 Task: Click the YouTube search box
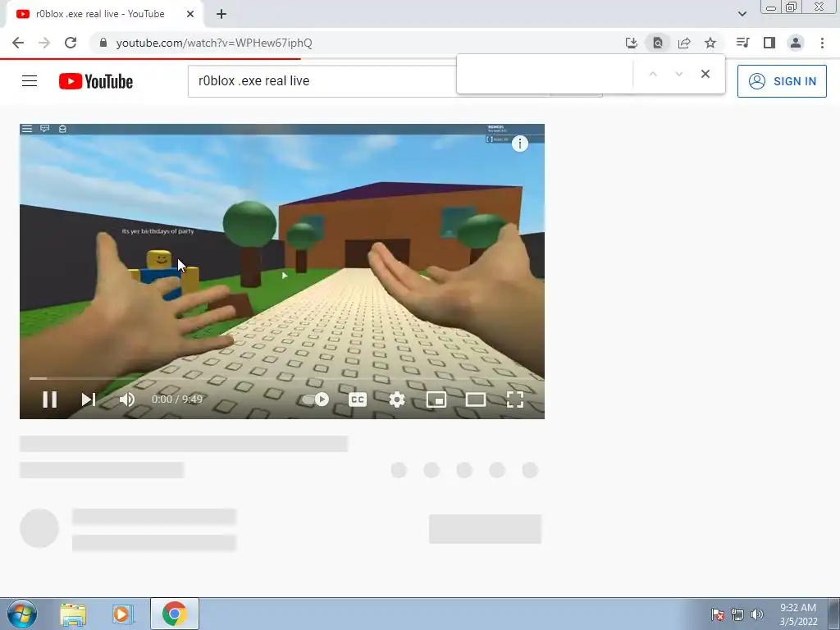(x=322, y=81)
